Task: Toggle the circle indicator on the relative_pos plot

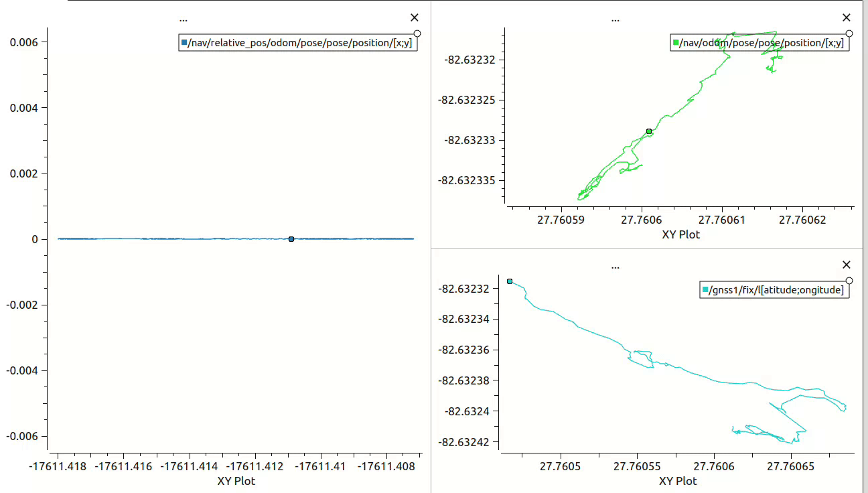Action: pos(417,33)
